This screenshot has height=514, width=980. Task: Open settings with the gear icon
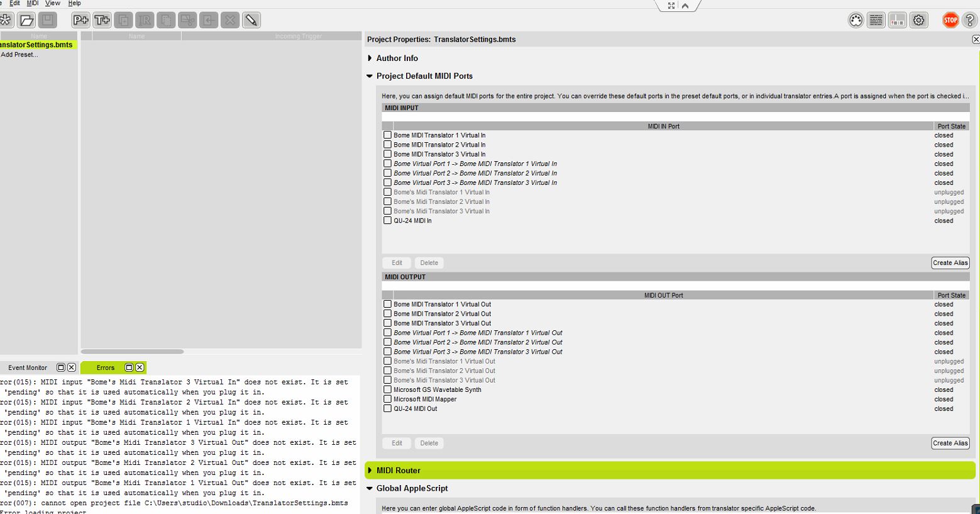click(x=919, y=20)
